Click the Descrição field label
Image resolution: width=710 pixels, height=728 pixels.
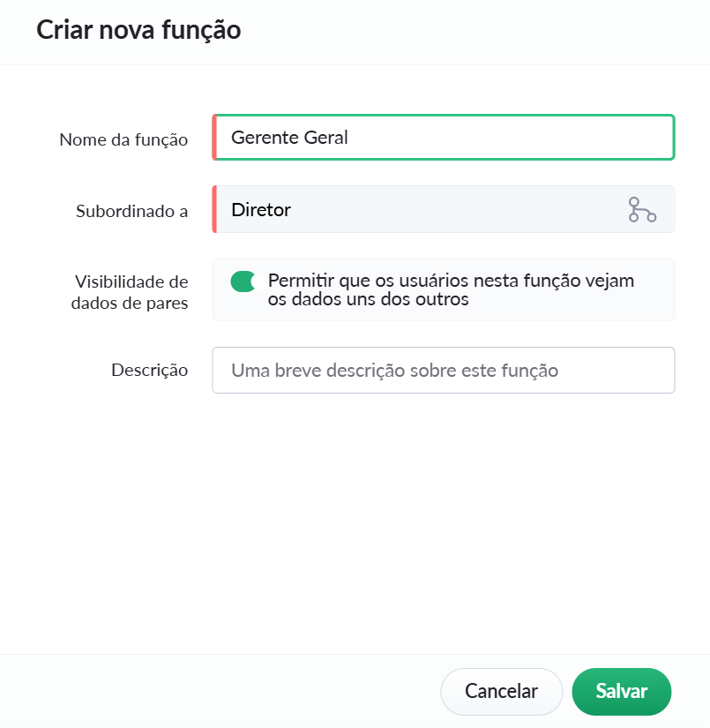pyautogui.click(x=149, y=370)
